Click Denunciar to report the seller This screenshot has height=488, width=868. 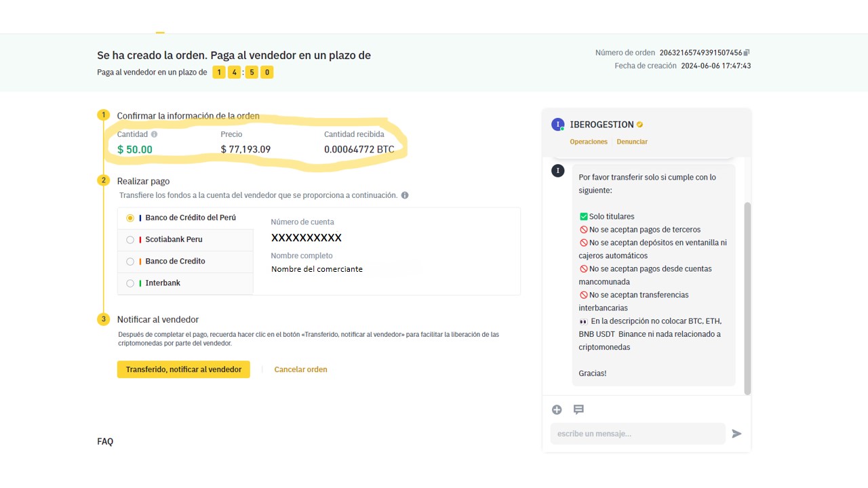(x=632, y=142)
